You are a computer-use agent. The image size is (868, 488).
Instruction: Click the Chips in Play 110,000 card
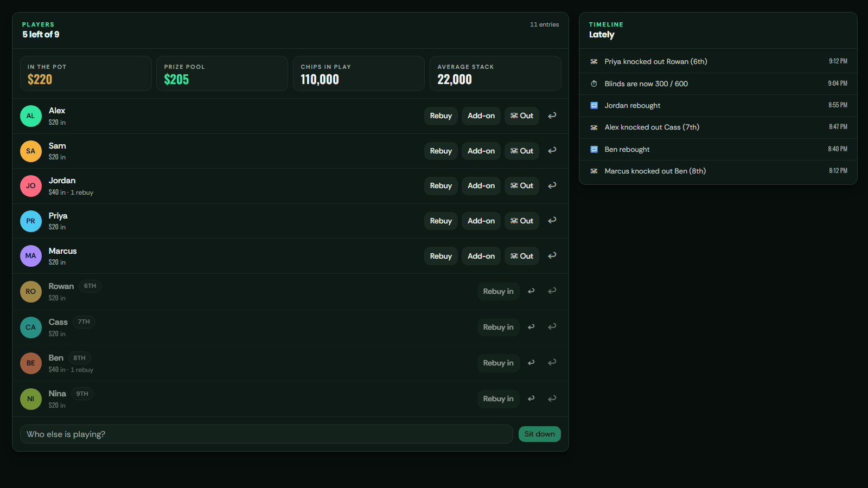(x=359, y=73)
